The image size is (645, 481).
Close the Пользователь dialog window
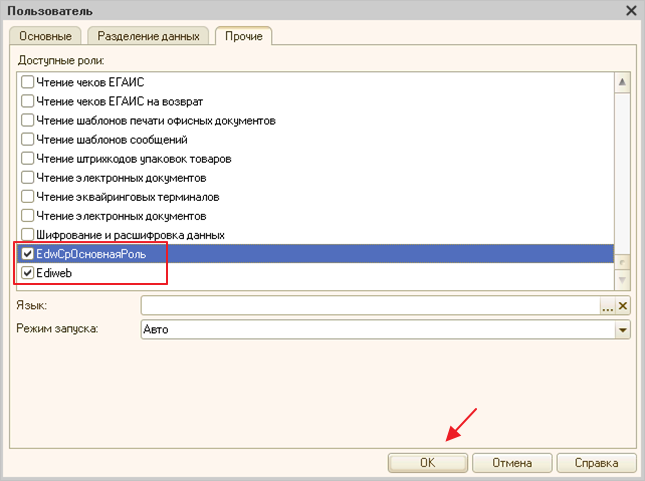point(630,10)
